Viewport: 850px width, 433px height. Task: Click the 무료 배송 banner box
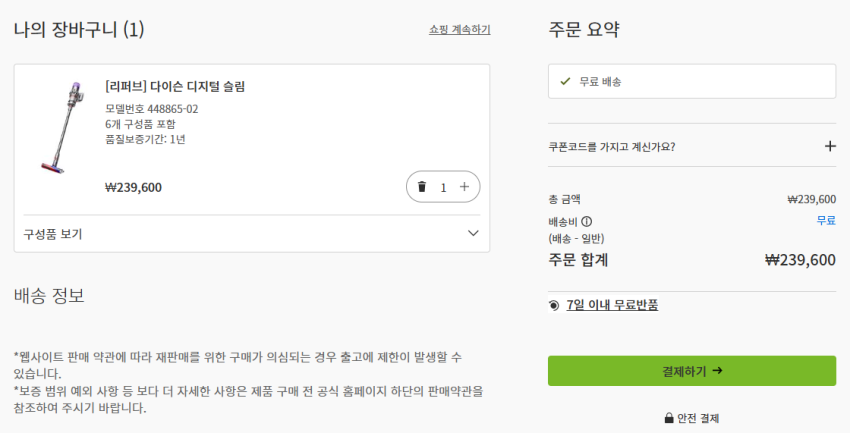[x=692, y=81]
